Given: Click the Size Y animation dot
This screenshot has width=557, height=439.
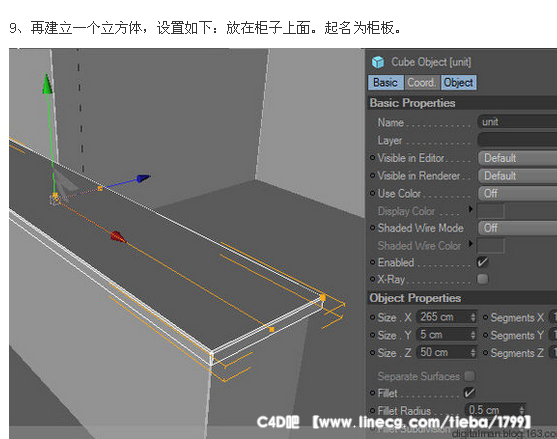Looking at the screenshot, I should (372, 335).
